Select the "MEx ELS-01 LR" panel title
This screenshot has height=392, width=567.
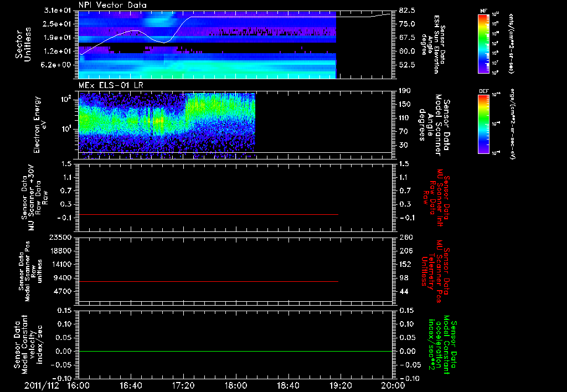[x=110, y=85]
